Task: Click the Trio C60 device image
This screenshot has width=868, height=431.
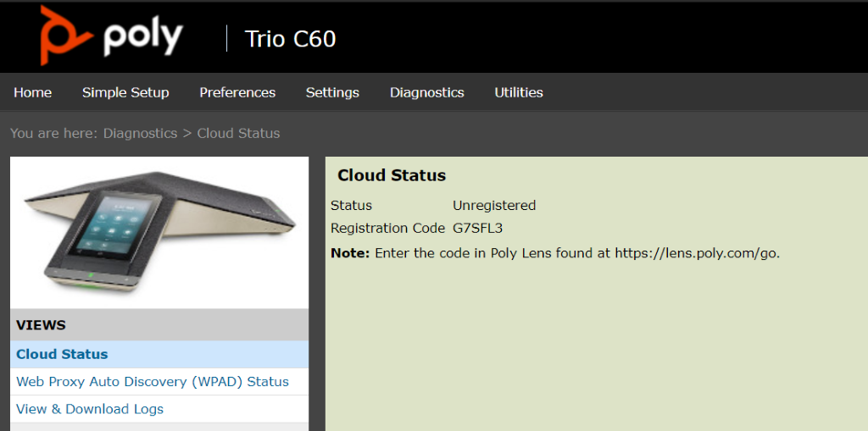Action: tap(159, 232)
